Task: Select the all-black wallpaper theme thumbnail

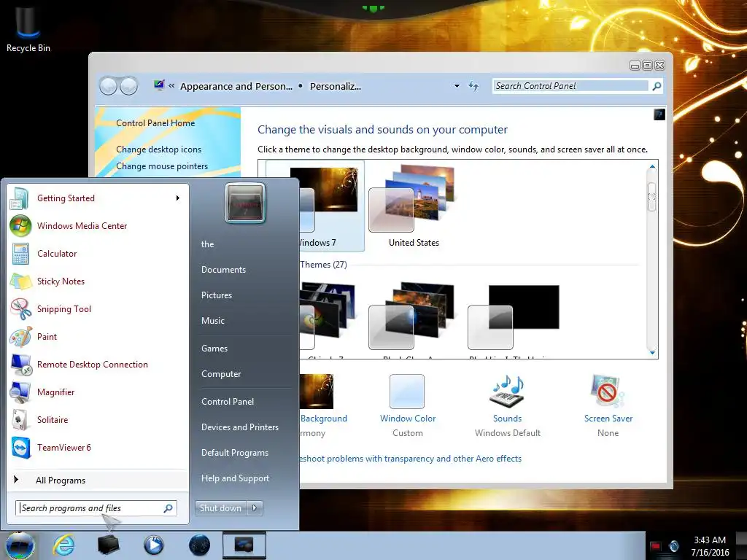Action: tap(514, 317)
